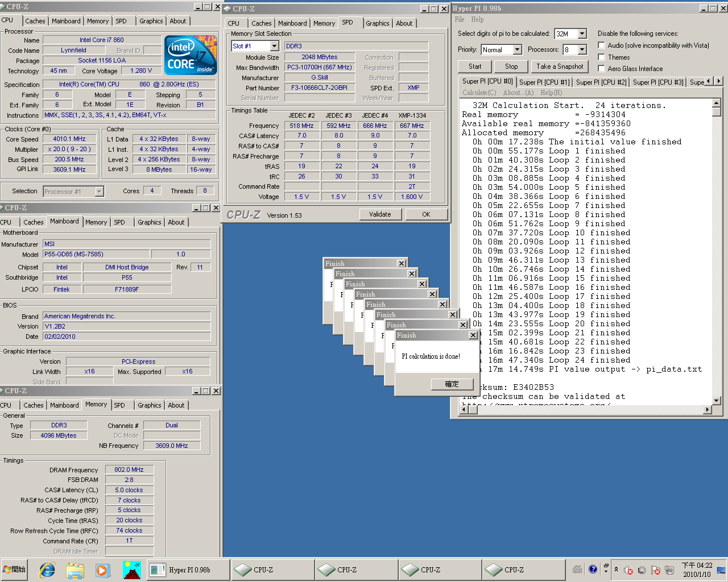Image resolution: width=728 pixels, height=582 pixels.
Task: Open the 開始 Start menu
Action: tap(15, 569)
